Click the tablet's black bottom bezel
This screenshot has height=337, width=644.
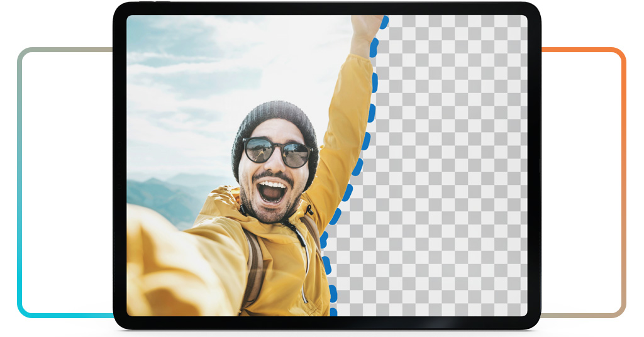[327, 322]
